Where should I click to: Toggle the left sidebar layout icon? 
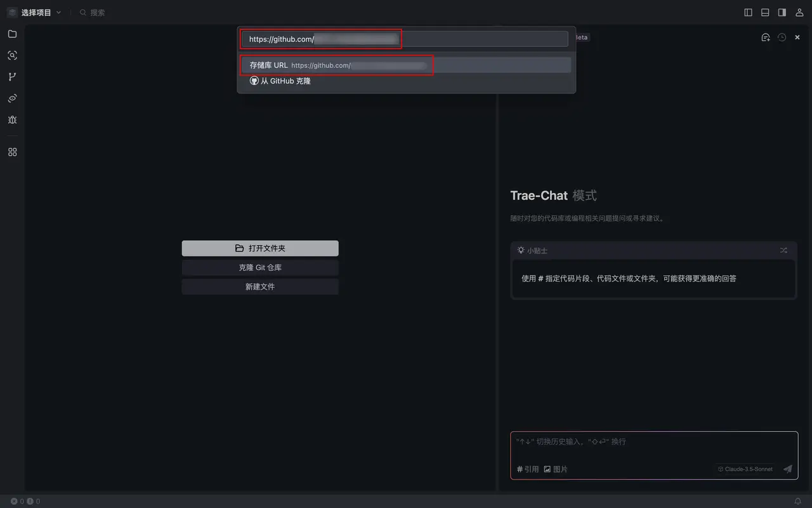point(749,12)
